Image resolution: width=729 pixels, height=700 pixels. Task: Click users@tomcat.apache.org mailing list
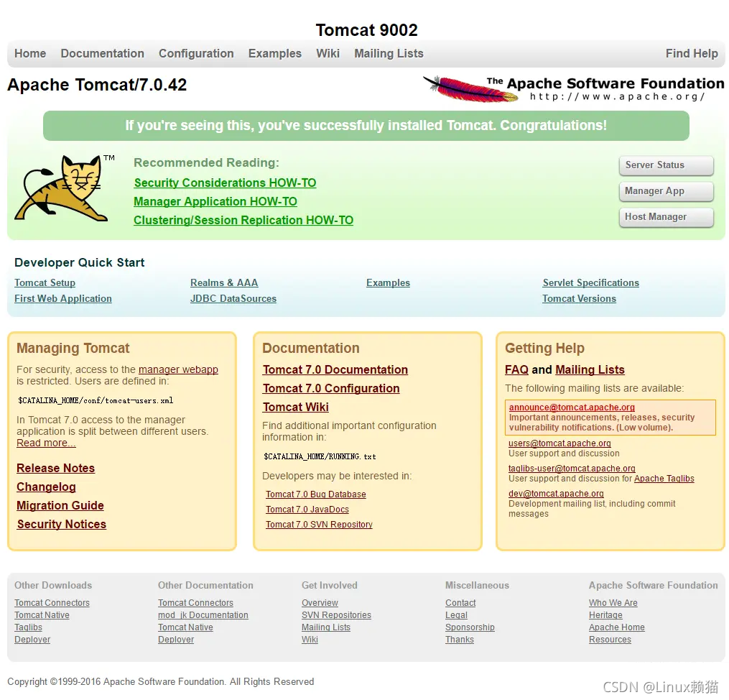tap(559, 443)
